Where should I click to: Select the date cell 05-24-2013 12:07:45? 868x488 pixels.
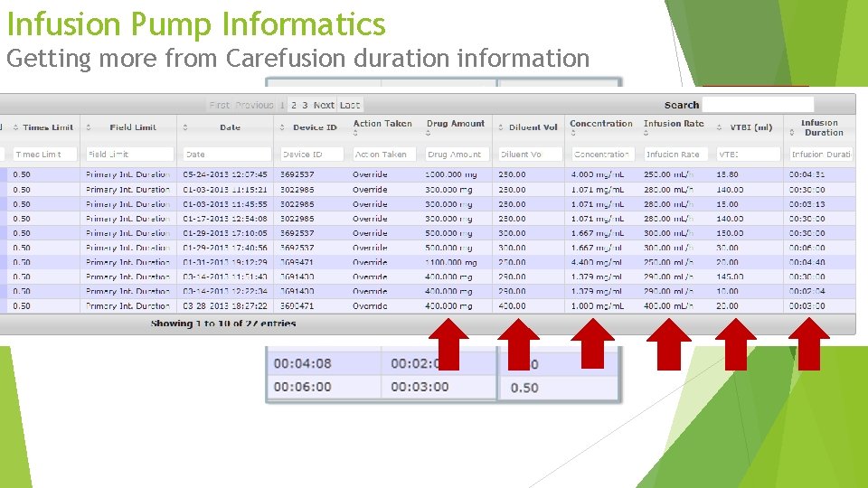click(225, 174)
